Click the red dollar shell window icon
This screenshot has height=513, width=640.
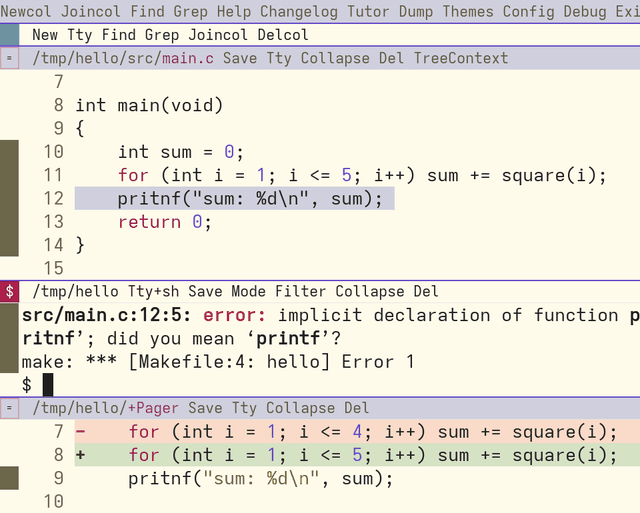point(9,291)
